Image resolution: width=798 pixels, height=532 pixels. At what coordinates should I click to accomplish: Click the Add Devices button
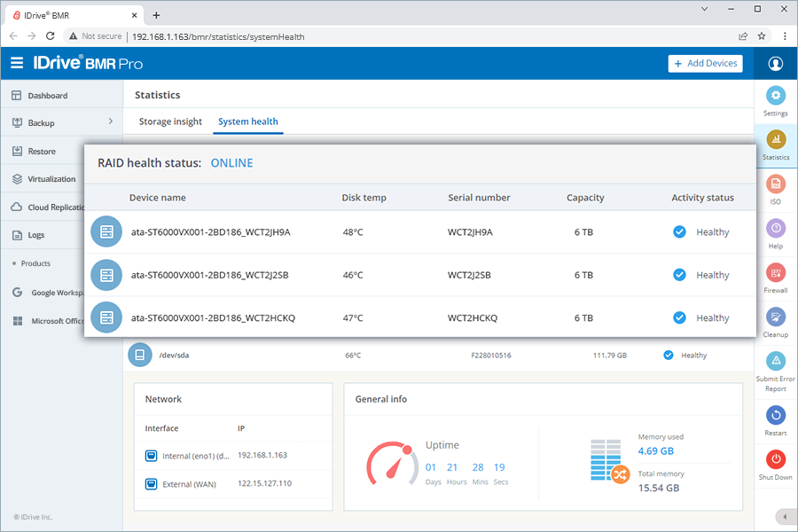[706, 64]
